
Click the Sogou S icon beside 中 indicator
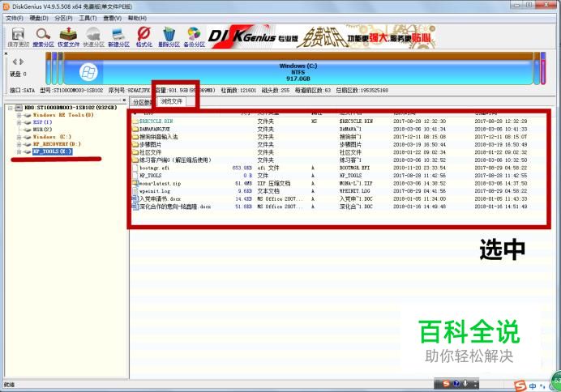tap(520, 386)
